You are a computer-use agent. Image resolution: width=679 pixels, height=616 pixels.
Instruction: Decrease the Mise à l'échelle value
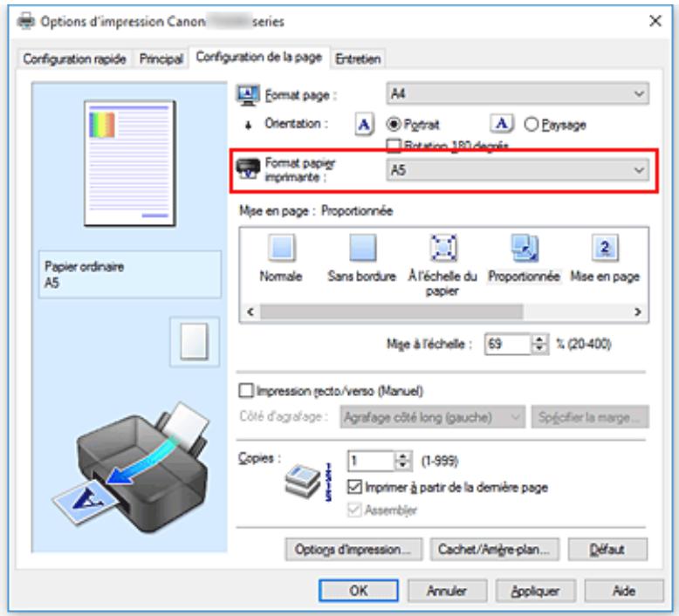coord(539,349)
